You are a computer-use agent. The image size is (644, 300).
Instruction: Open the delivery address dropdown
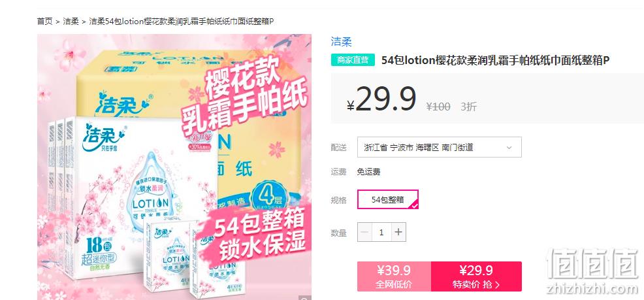tap(440, 147)
